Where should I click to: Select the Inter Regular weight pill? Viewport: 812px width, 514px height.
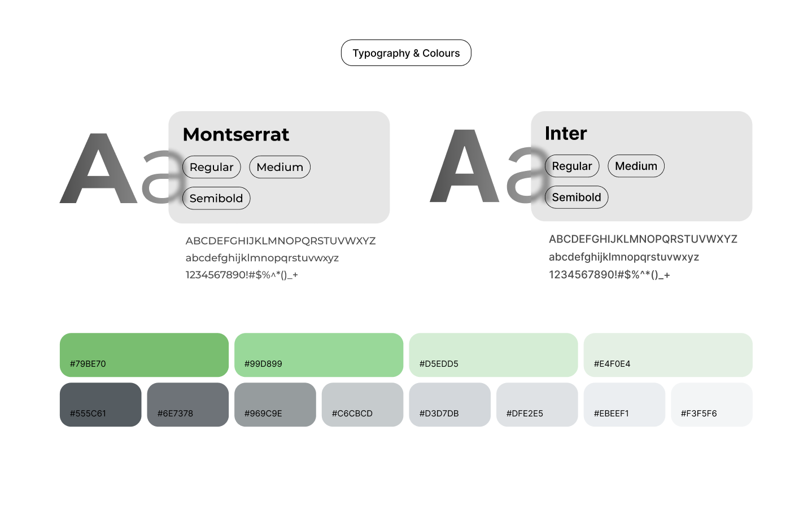point(571,166)
